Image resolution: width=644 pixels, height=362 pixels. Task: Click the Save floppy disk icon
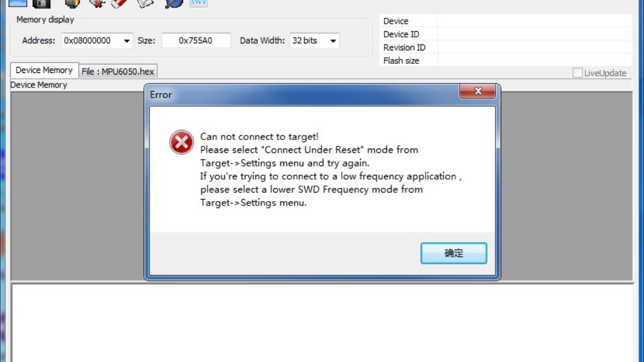(41, 3)
